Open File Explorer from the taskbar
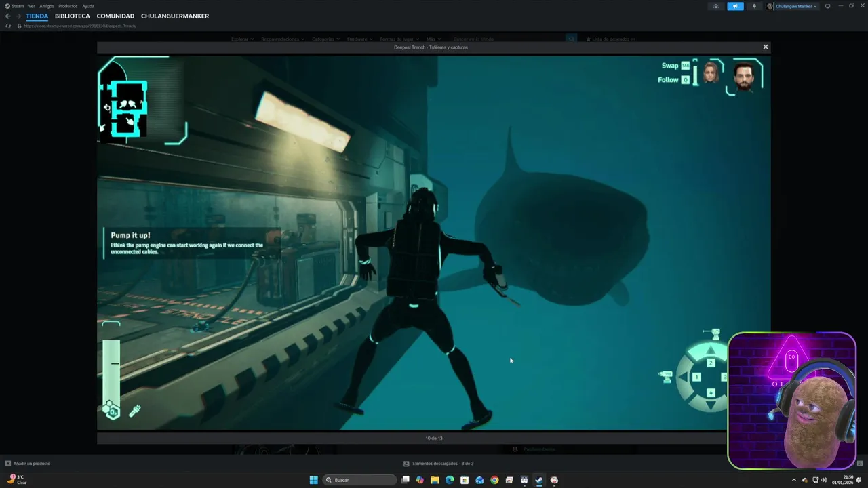Viewport: 868px width, 488px height. (x=435, y=480)
